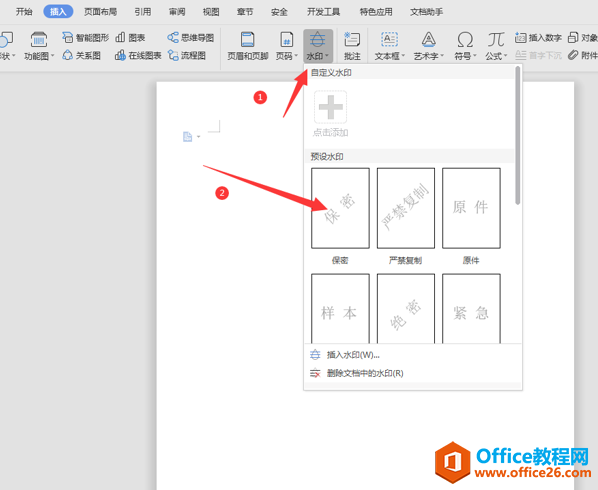Click 点击添加 plus to add custom watermark

pyautogui.click(x=330, y=107)
